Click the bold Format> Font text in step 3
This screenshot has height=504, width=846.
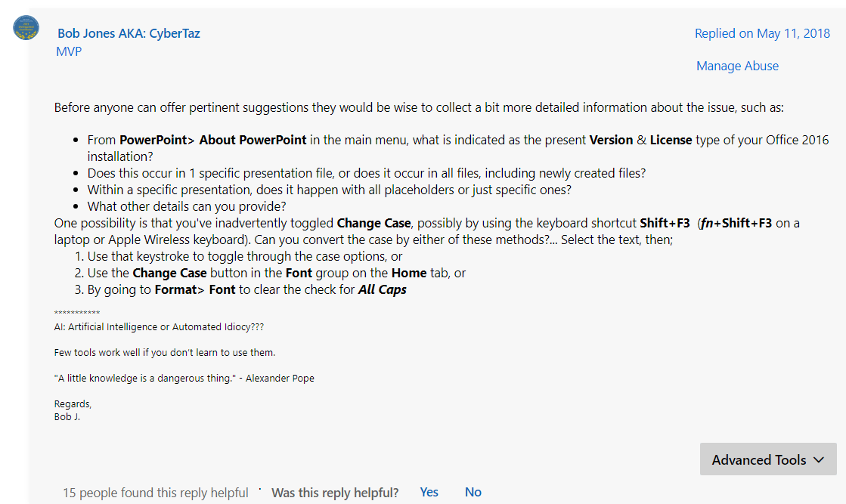coord(195,290)
